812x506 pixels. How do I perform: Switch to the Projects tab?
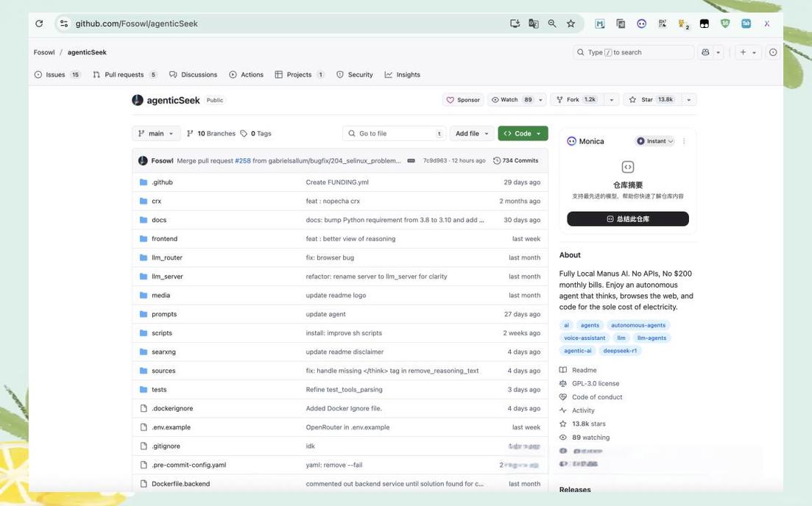tap(300, 74)
